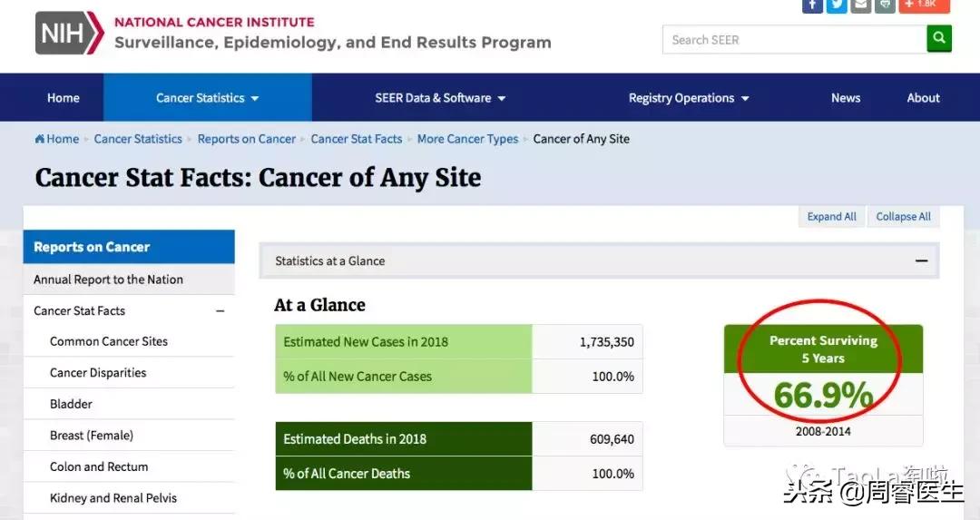Click the red plus share counter
This screenshot has width=980, height=520.
tap(925, 5)
